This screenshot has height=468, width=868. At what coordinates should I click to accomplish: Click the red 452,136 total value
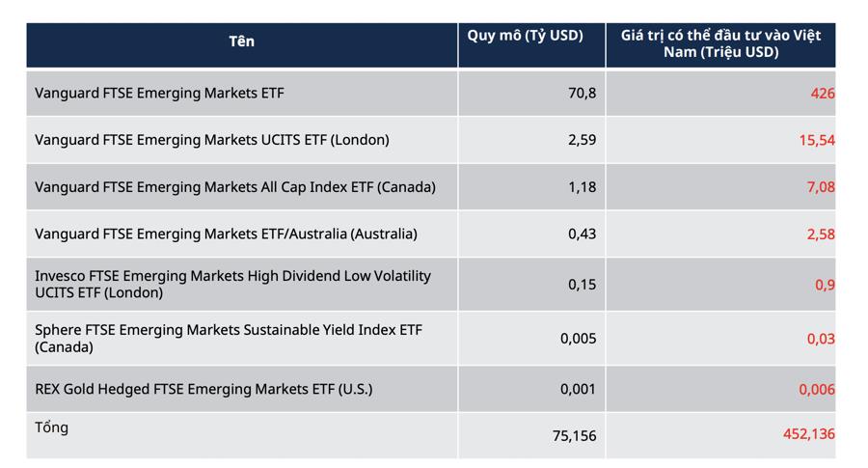coord(809,434)
